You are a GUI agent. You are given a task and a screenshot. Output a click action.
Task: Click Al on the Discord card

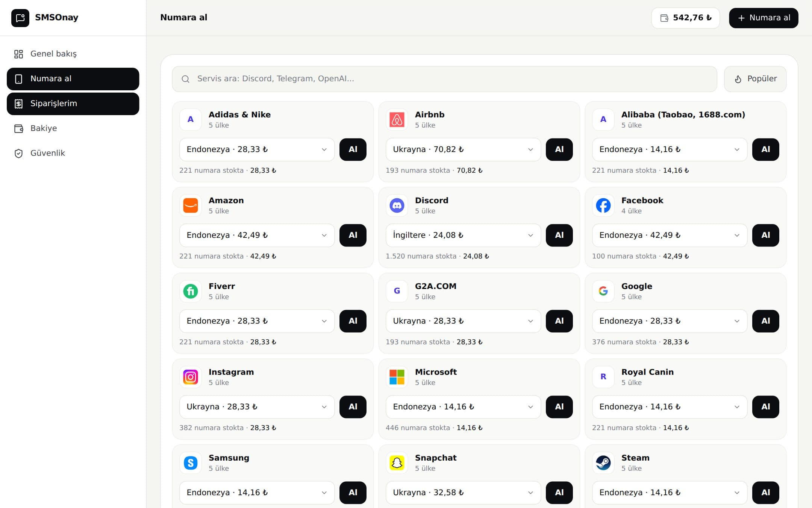click(559, 235)
